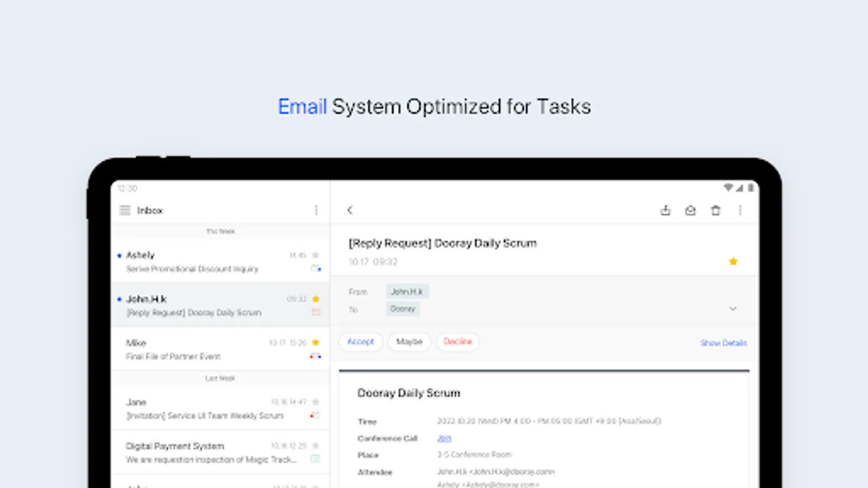Click the Dooray Daily Scrum card heading
This screenshot has width=868, height=488.
click(x=409, y=393)
